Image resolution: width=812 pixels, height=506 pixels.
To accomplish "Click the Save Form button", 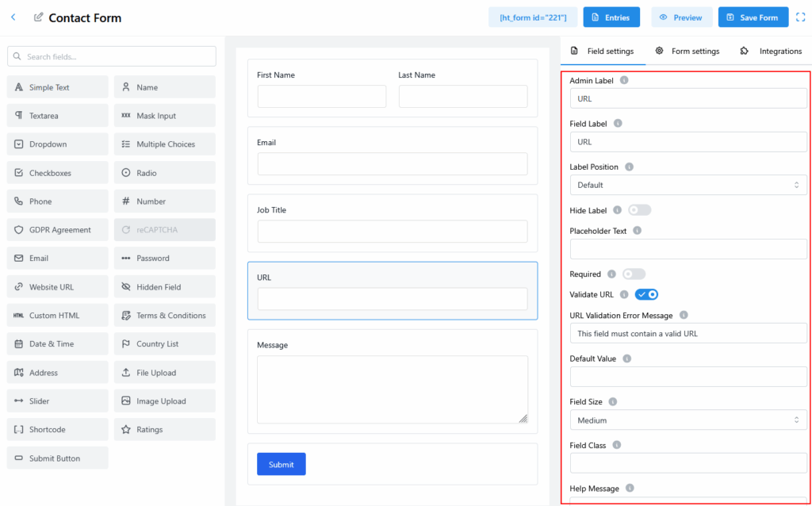I will coord(753,17).
